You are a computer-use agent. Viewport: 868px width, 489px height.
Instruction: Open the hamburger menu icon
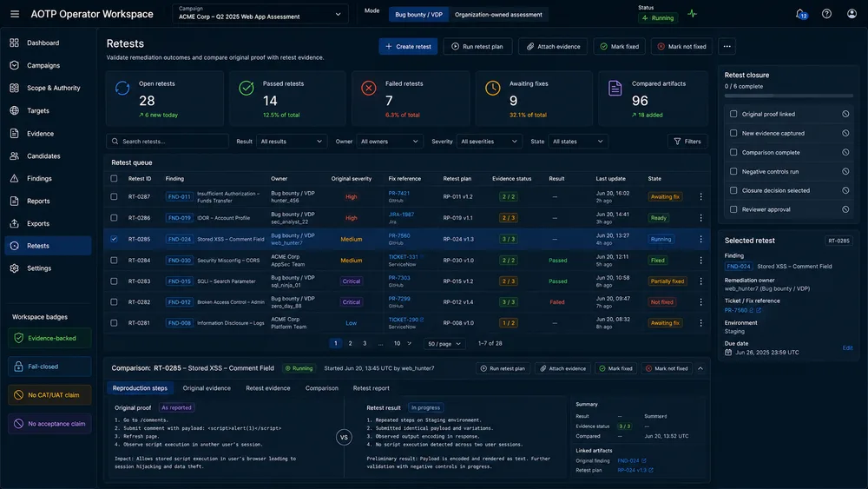click(15, 14)
